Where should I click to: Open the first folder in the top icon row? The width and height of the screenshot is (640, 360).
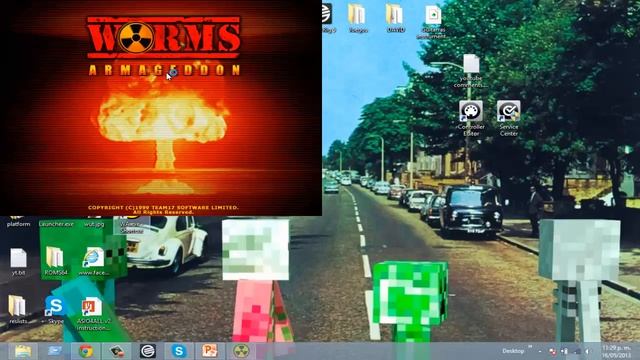pyautogui.click(x=357, y=18)
